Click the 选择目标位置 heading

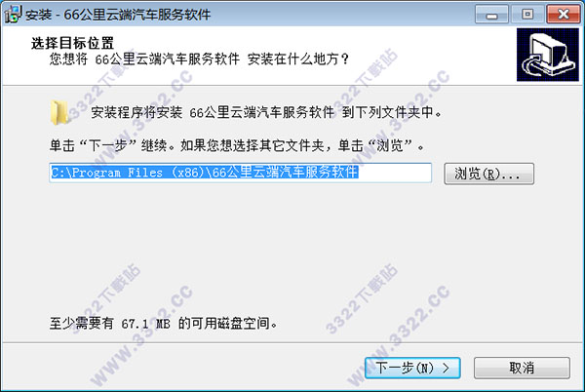[x=72, y=43]
